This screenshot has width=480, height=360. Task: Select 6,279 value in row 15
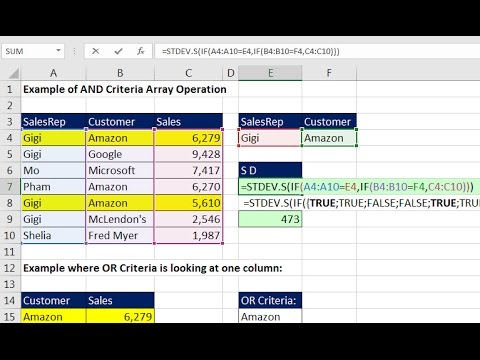[120, 316]
